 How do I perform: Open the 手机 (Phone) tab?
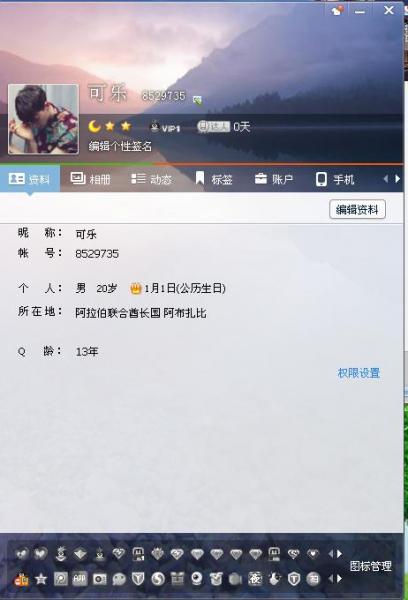click(x=335, y=179)
